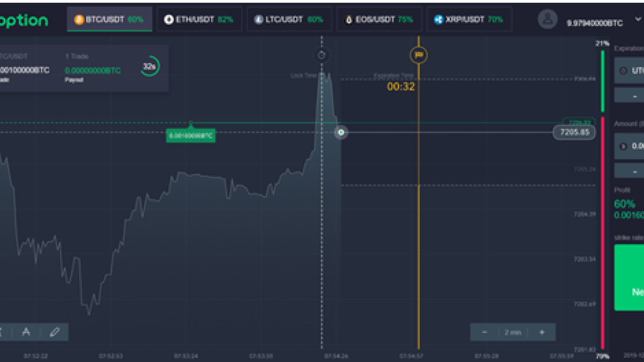Switch to the ETH/USDT tab
Image resolution: width=644 pixels, height=362 pixels.
point(199,19)
